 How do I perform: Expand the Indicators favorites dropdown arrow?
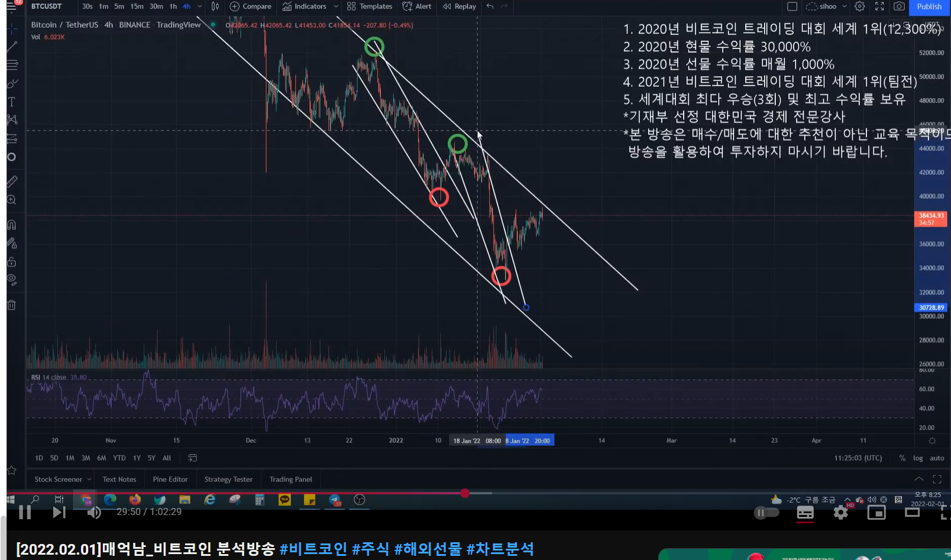(x=336, y=7)
